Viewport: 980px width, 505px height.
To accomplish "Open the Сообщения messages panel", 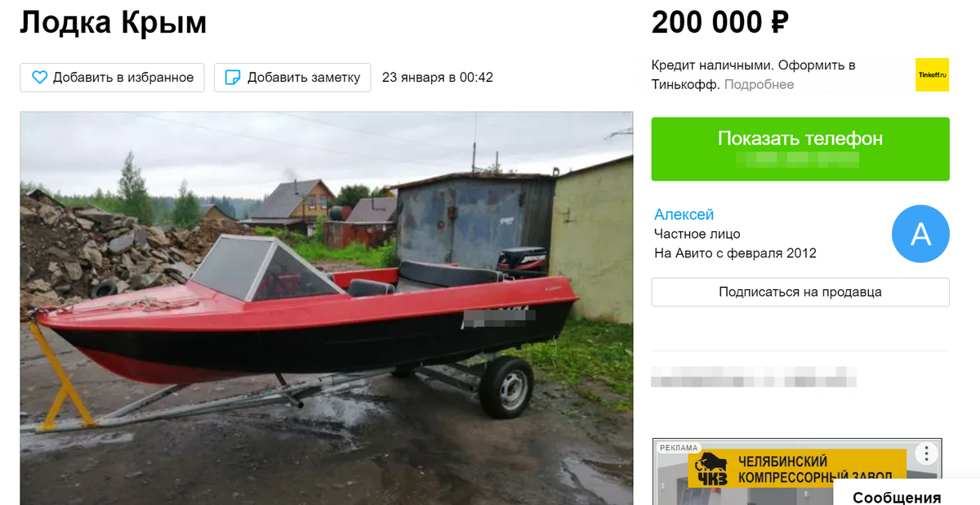I will pyautogui.click(x=897, y=497).
